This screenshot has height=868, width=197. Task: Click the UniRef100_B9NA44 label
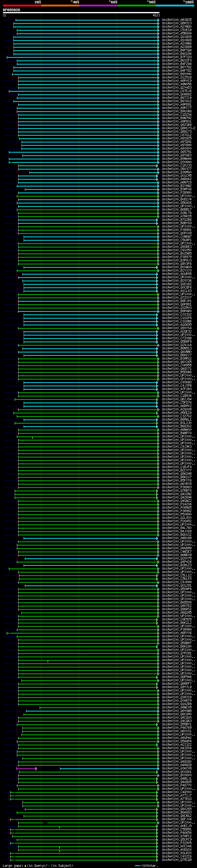(177, 159)
